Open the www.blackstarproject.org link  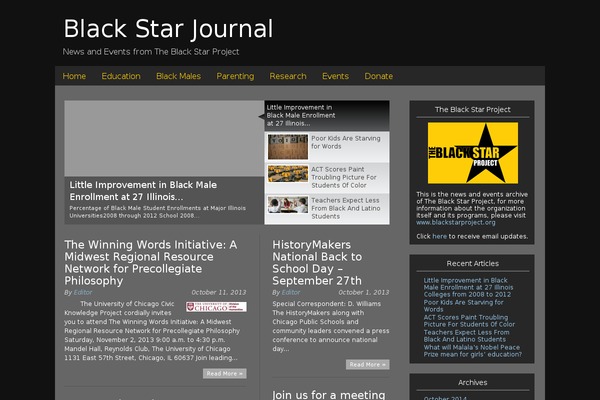point(456,222)
